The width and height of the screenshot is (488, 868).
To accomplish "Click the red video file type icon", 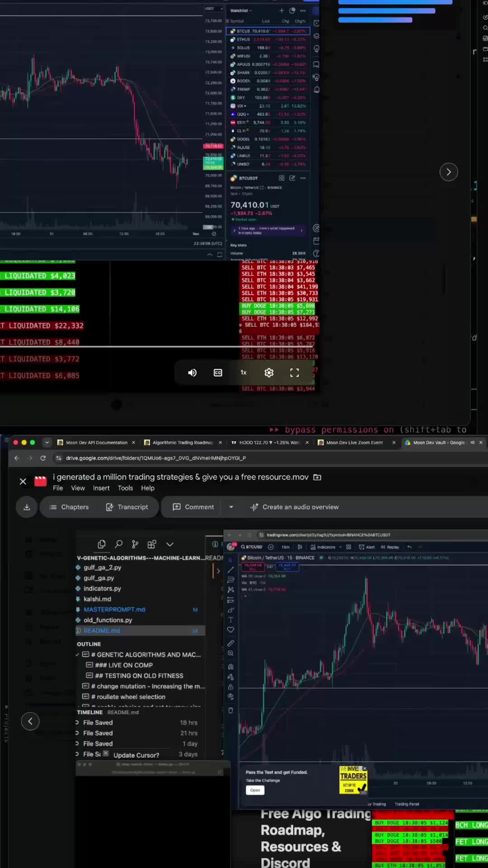I will pos(41,481).
